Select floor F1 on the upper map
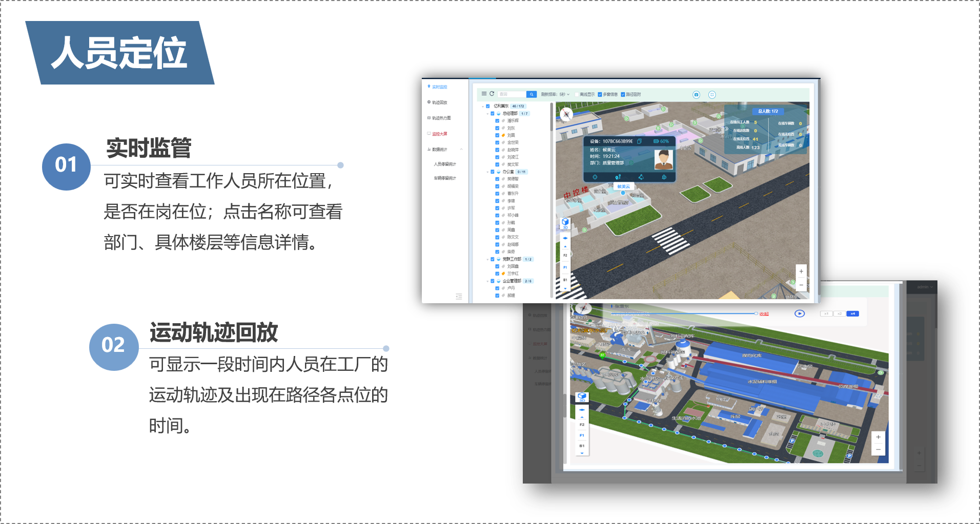Image resolution: width=980 pixels, height=524 pixels. (565, 267)
